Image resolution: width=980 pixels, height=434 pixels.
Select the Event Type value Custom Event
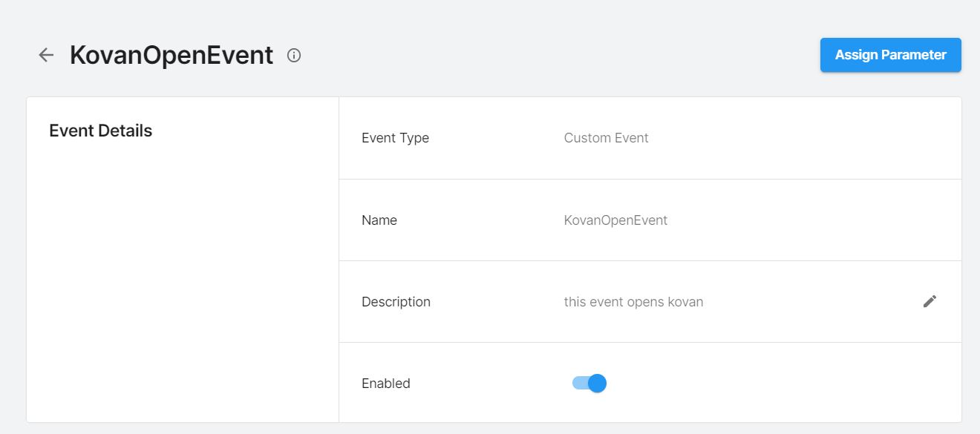(605, 138)
